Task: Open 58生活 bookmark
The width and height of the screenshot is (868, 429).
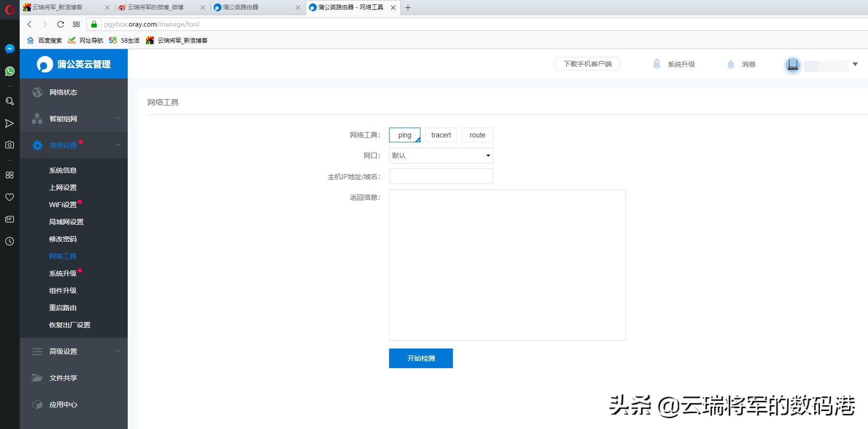Action: pyautogui.click(x=124, y=40)
